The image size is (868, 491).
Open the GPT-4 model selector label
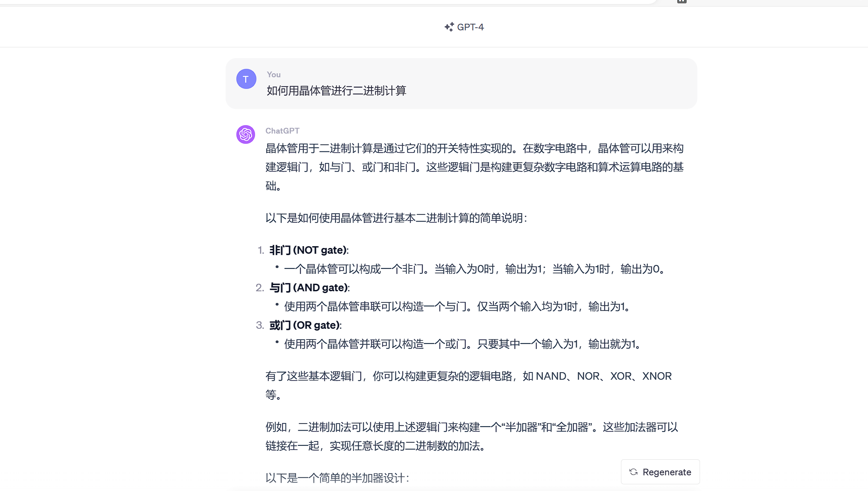pos(470,27)
